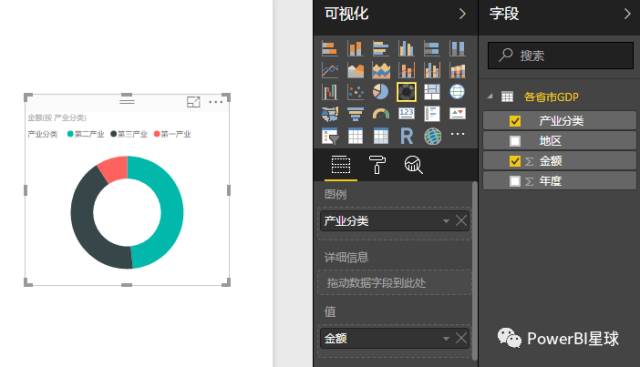Viewport: 640px width, 367px height.
Task: Select the ribbon chart visual
Action: point(457,70)
